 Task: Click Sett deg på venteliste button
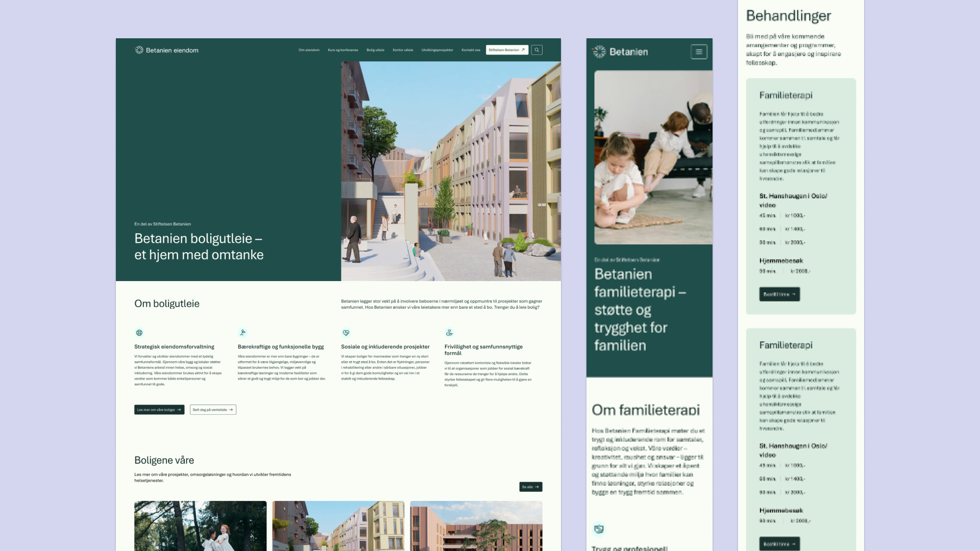213,410
